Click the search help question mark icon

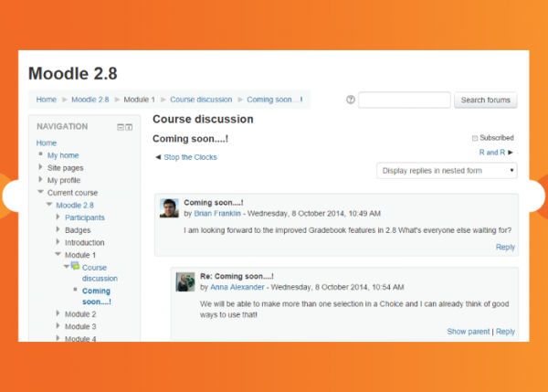pos(351,101)
